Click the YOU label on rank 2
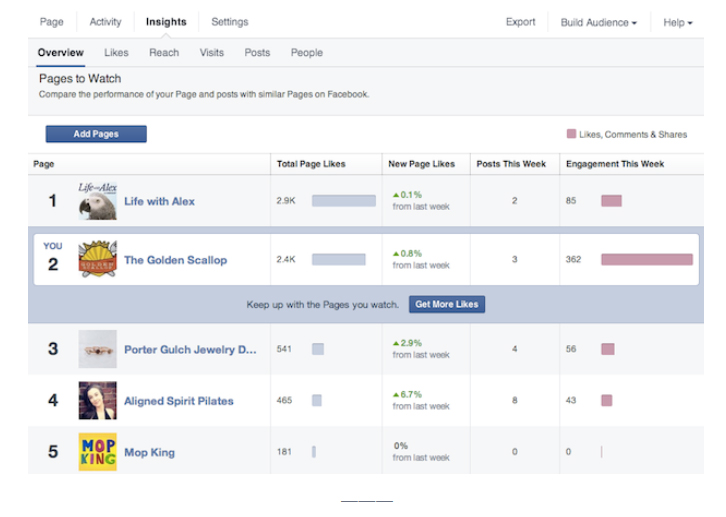Image resolution: width=726 pixels, height=517 pixels. tap(52, 246)
